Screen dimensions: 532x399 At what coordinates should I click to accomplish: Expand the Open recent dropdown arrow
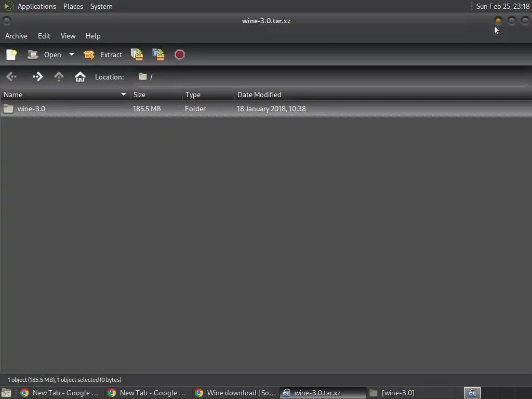[72, 54]
